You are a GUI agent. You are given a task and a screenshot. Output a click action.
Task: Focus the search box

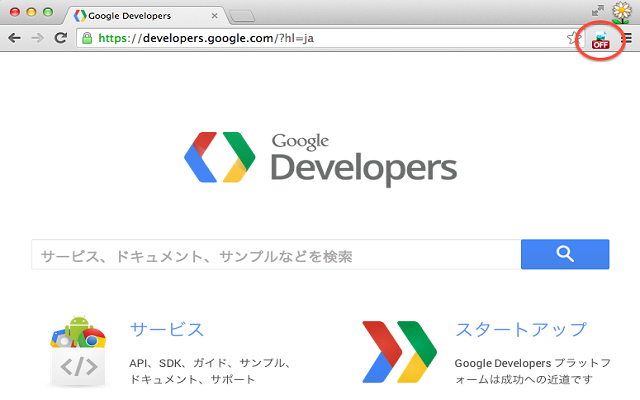[x=276, y=254]
